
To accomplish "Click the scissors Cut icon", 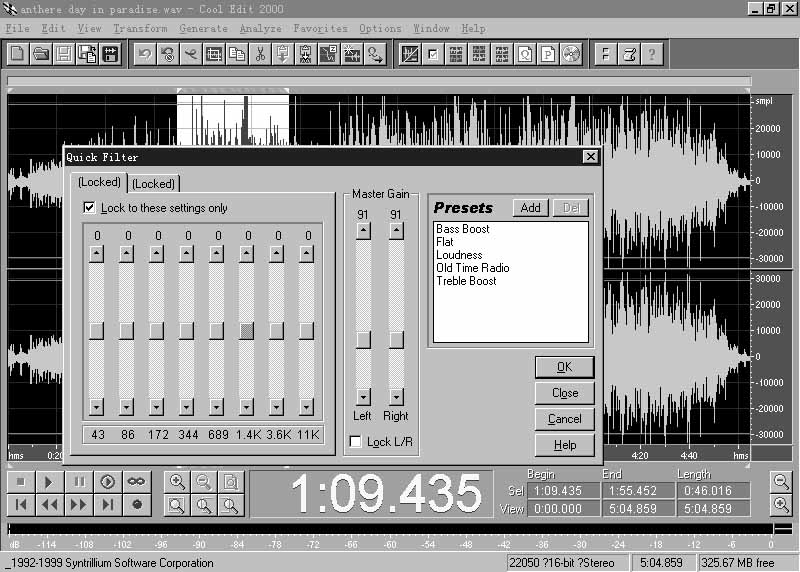I will point(260,54).
